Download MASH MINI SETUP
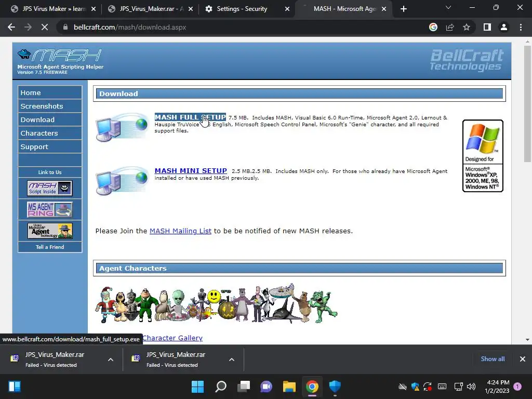The image size is (532, 399). (191, 170)
